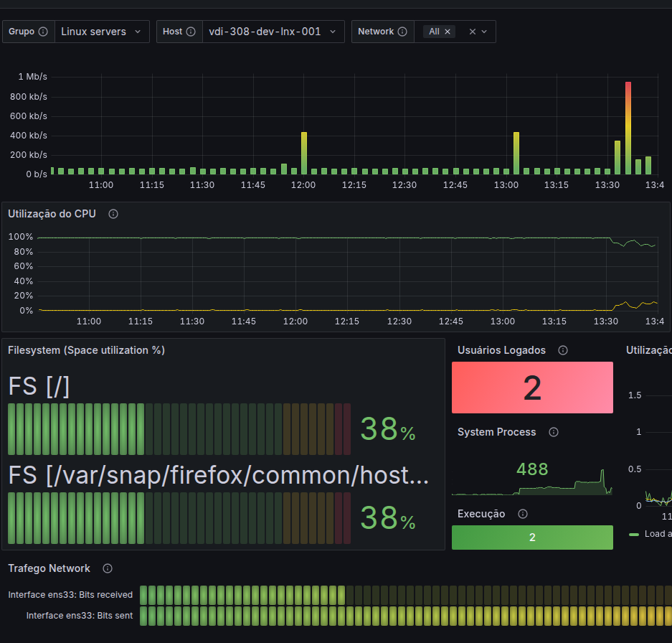The image size is (672, 643).
Task: Click the red Usuários Logados stat value
Action: pyautogui.click(x=532, y=388)
